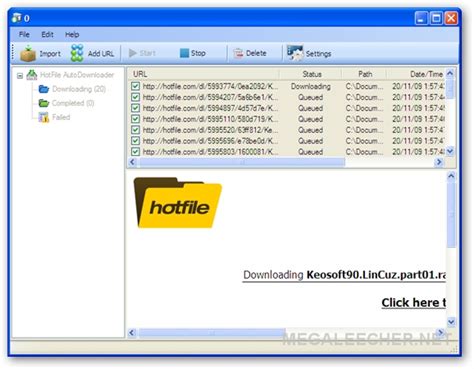Click the Stop square icon

(184, 53)
